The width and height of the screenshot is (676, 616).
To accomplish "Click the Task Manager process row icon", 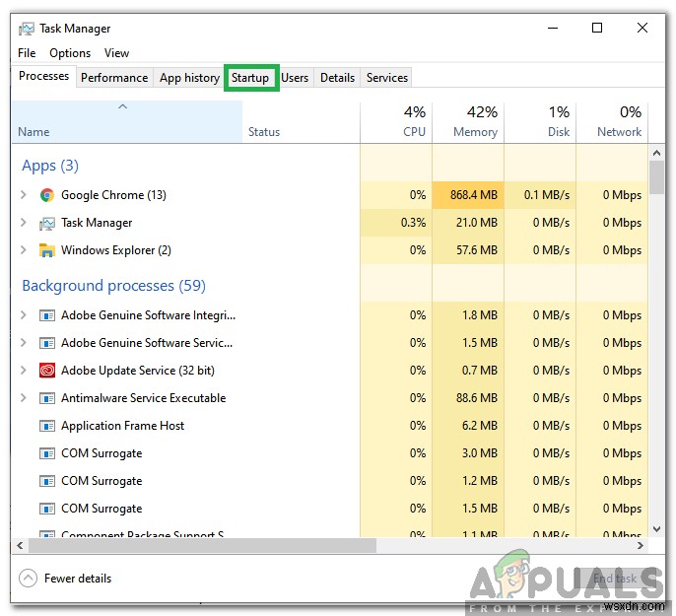I will (47, 224).
